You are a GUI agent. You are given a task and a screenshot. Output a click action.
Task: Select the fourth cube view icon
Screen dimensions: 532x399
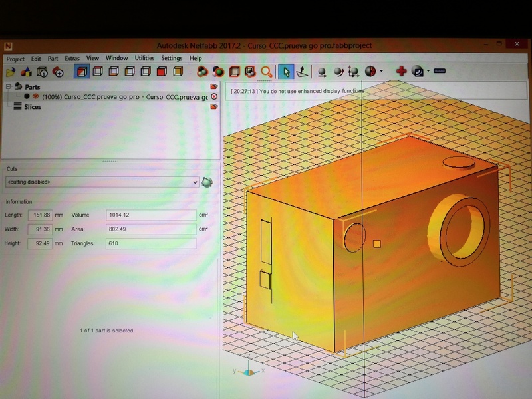coord(130,72)
